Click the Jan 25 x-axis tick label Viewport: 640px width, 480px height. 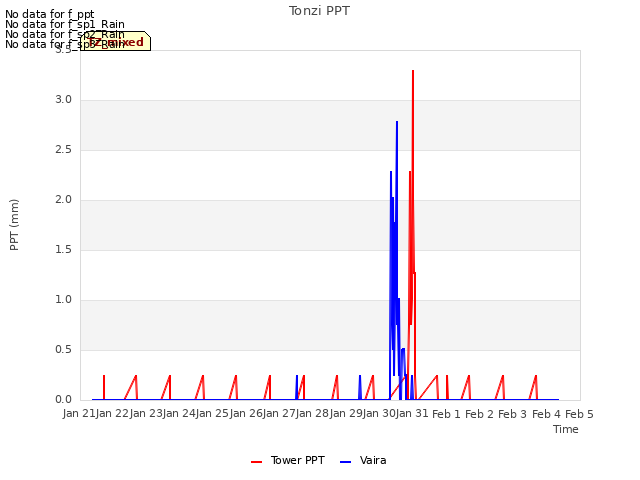(x=212, y=413)
